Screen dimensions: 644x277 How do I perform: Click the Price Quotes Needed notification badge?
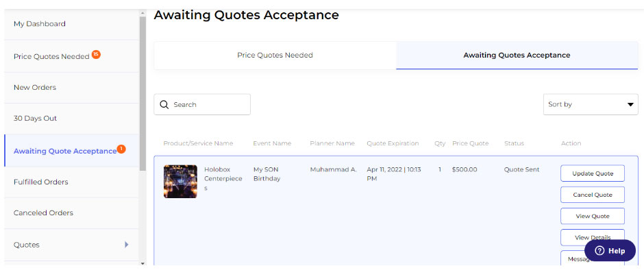pos(96,53)
